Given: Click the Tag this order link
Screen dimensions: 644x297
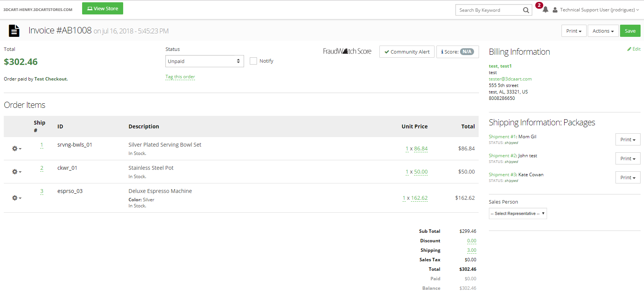Looking at the screenshot, I should tap(180, 77).
